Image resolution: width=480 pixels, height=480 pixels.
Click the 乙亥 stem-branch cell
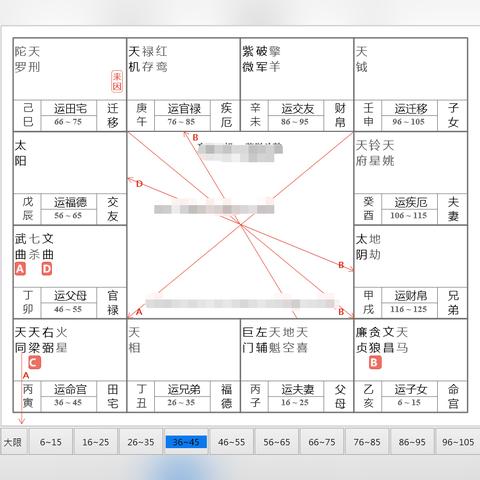368,396
